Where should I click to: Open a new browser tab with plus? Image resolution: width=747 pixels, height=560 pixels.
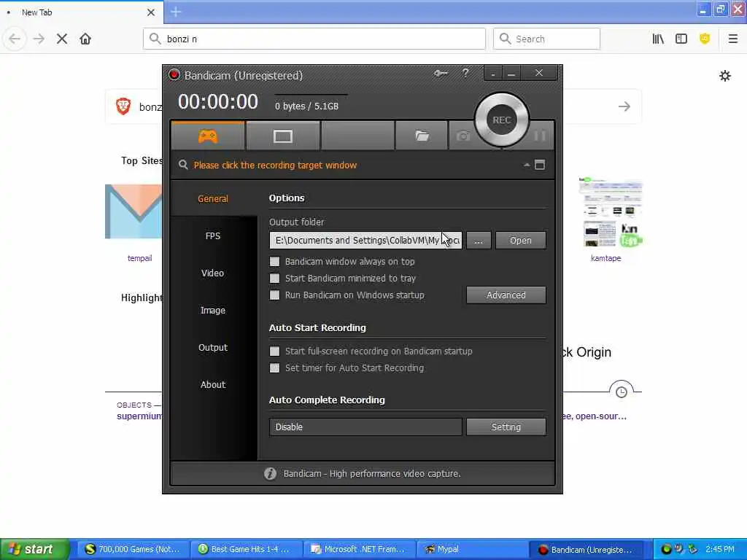click(176, 12)
